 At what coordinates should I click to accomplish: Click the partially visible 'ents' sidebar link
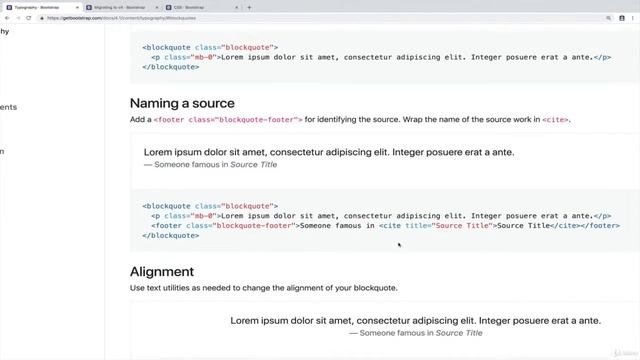(8, 107)
